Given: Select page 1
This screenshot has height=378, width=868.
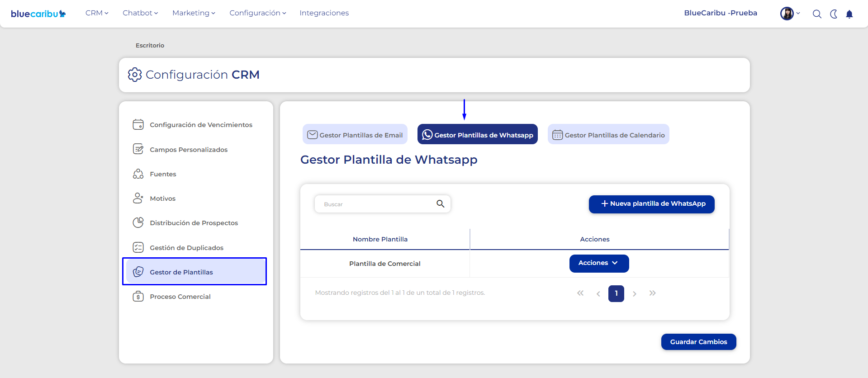Looking at the screenshot, I should pyautogui.click(x=617, y=293).
